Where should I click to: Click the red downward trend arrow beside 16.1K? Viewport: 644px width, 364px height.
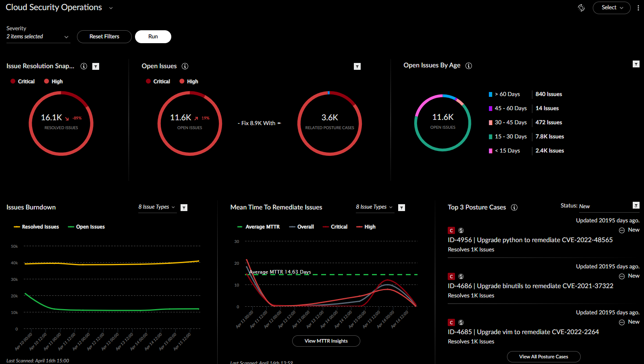pos(67,119)
